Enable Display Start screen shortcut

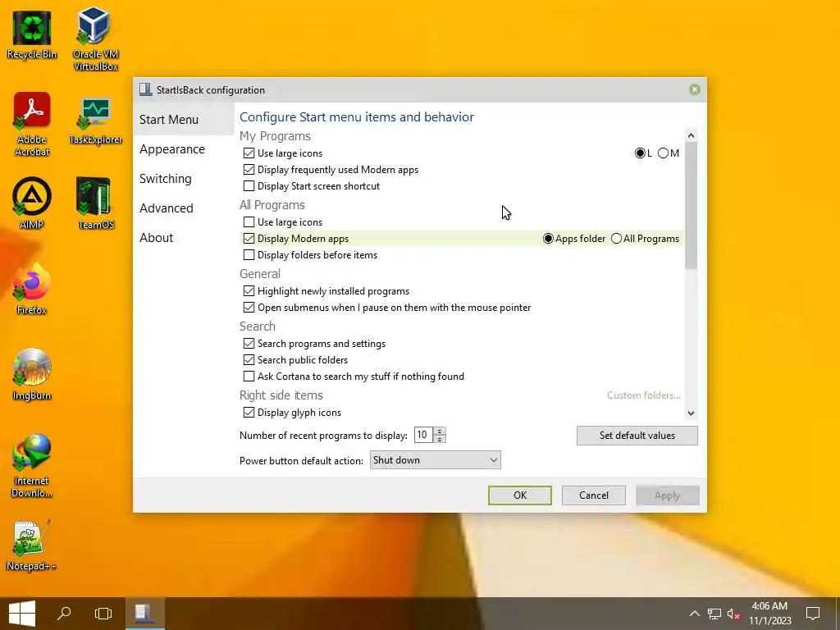click(x=249, y=186)
